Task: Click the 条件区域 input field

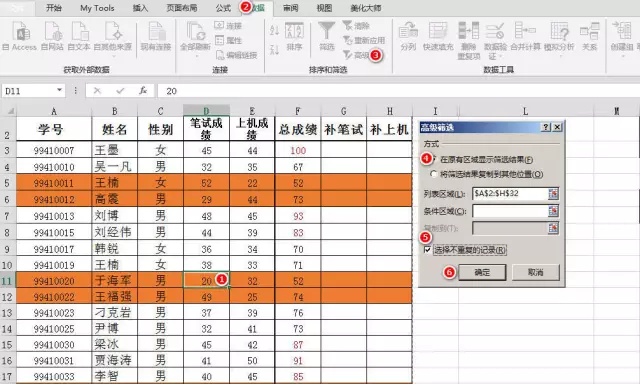Action: tap(510, 211)
